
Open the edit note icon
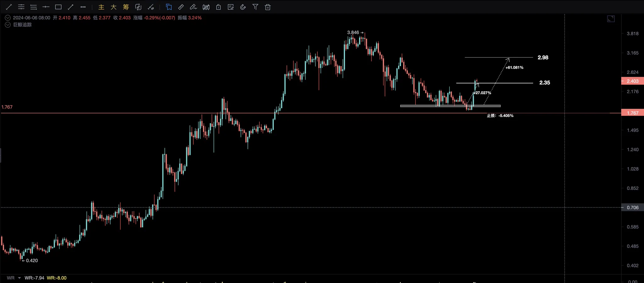(230, 7)
